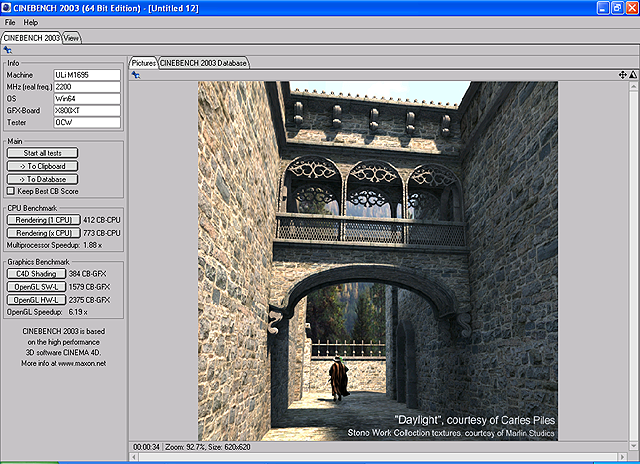640x464 pixels.
Task: Click the OS input field
Action: pos(87,99)
